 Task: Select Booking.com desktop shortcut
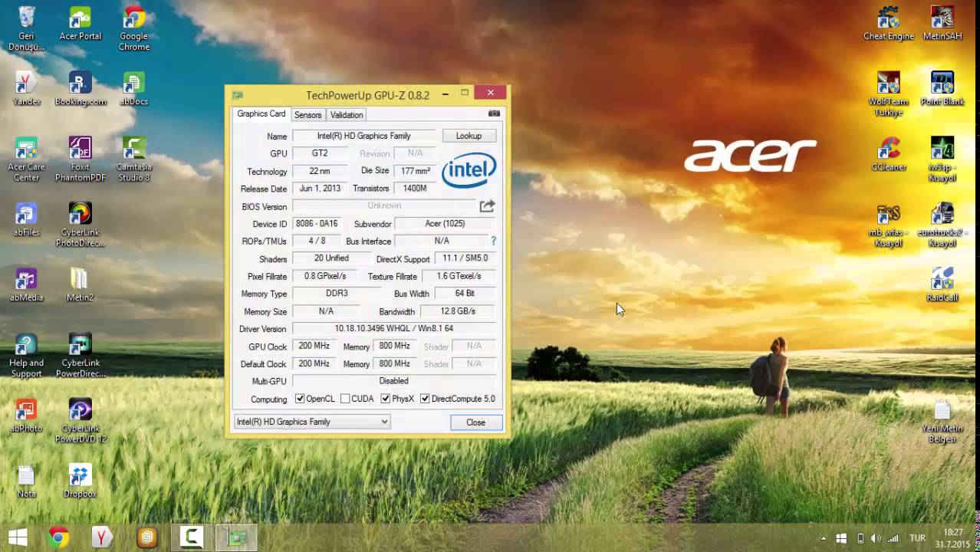tap(81, 89)
